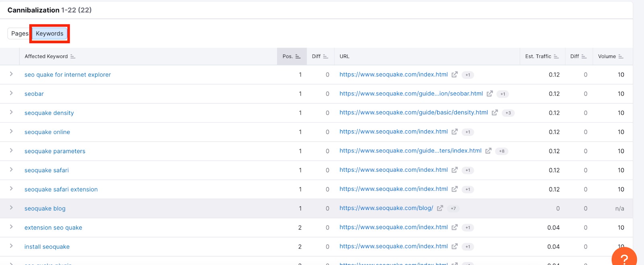Image resolution: width=644 pixels, height=265 pixels.
Task: Visit index.html URL in 'seo quake for internet explorer' row
Action: pos(394,74)
